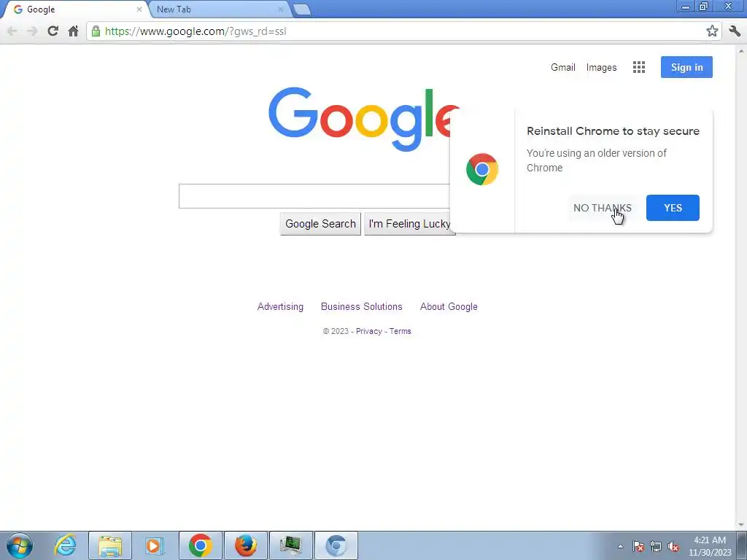Click the browser back arrow

point(12,31)
